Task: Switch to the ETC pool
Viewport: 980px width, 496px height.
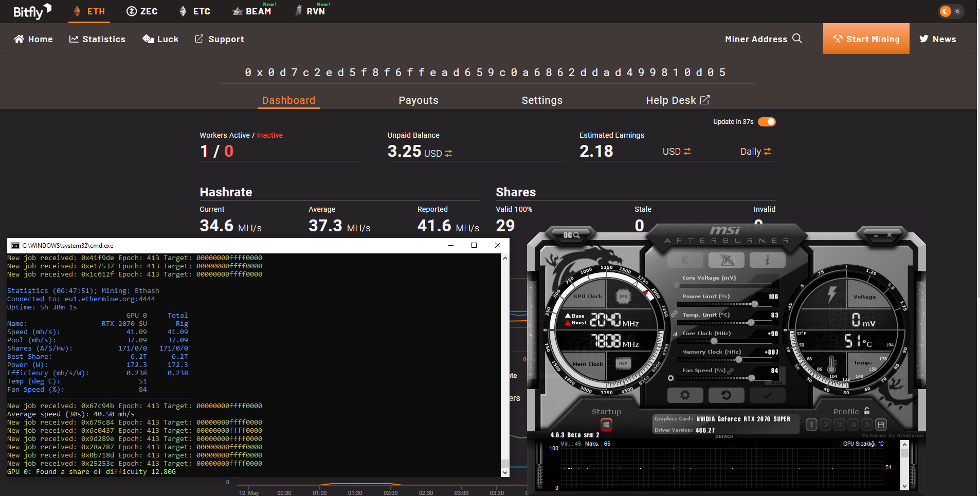Action: tap(194, 11)
